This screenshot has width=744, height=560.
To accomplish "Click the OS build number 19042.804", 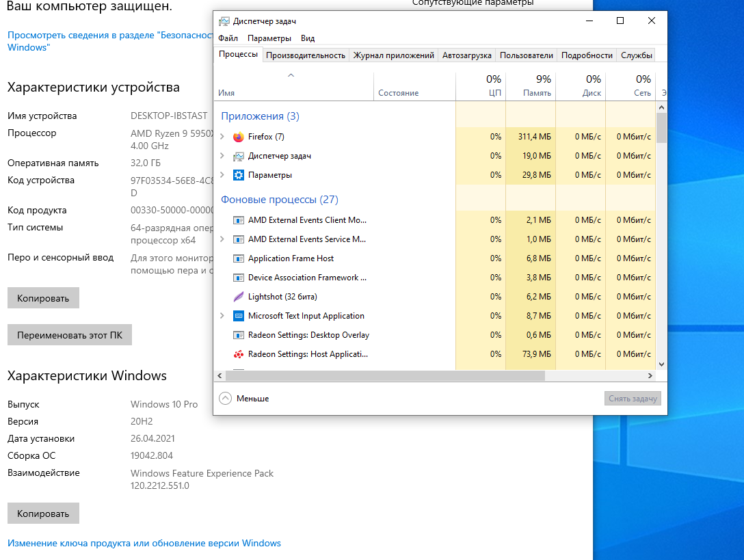I will pos(152,455).
